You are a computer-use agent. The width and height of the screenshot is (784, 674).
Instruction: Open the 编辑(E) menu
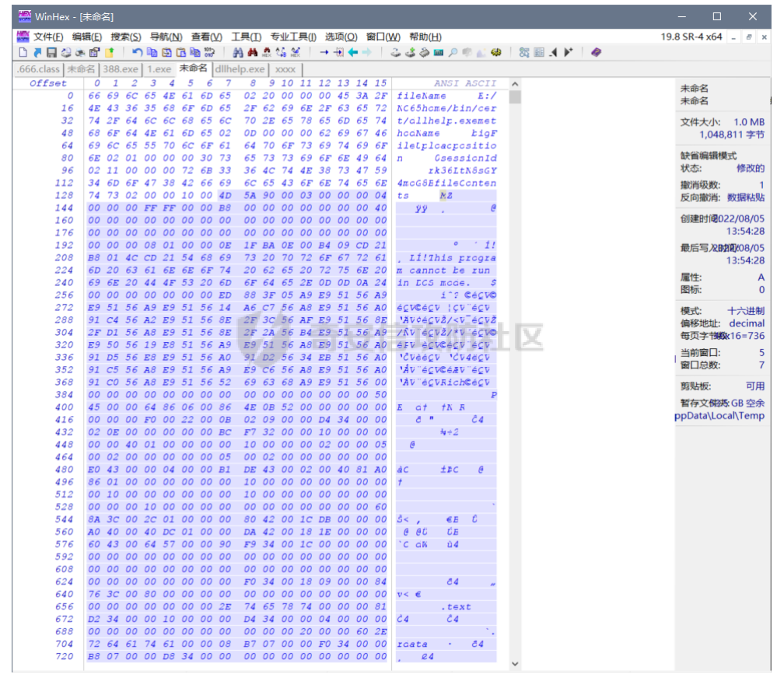[87, 37]
